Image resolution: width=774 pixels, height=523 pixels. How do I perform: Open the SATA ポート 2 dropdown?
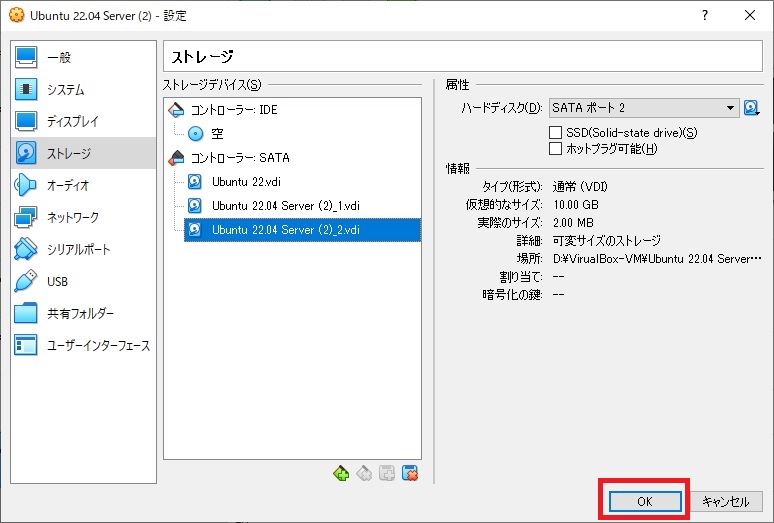[644, 108]
